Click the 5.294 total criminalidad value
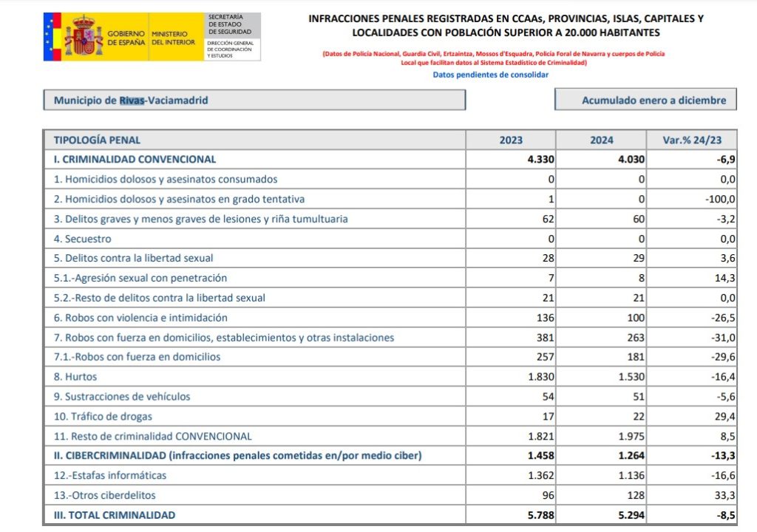This screenshot has width=757, height=532. [x=631, y=514]
